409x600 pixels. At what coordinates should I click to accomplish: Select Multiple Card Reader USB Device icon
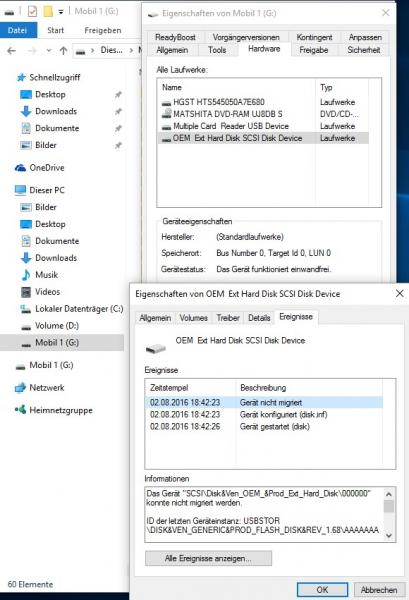pyautogui.click(x=166, y=127)
